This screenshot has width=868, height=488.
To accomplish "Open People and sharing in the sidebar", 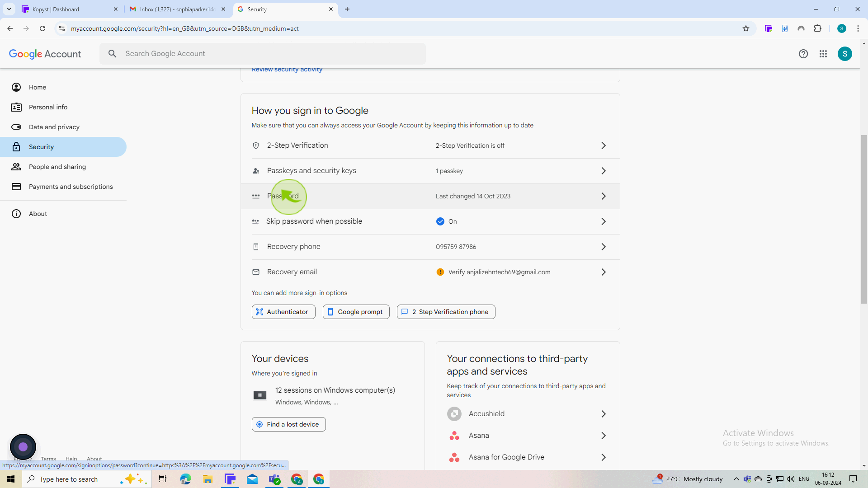I will [x=63, y=167].
